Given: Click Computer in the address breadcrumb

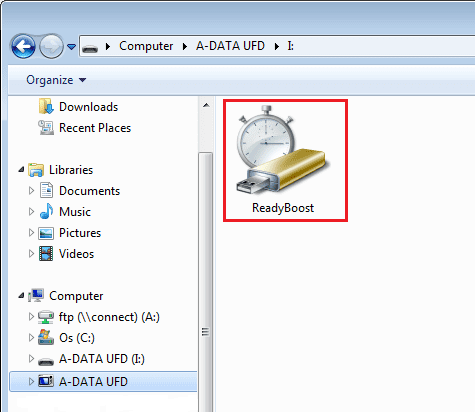Looking at the screenshot, I should (x=146, y=46).
